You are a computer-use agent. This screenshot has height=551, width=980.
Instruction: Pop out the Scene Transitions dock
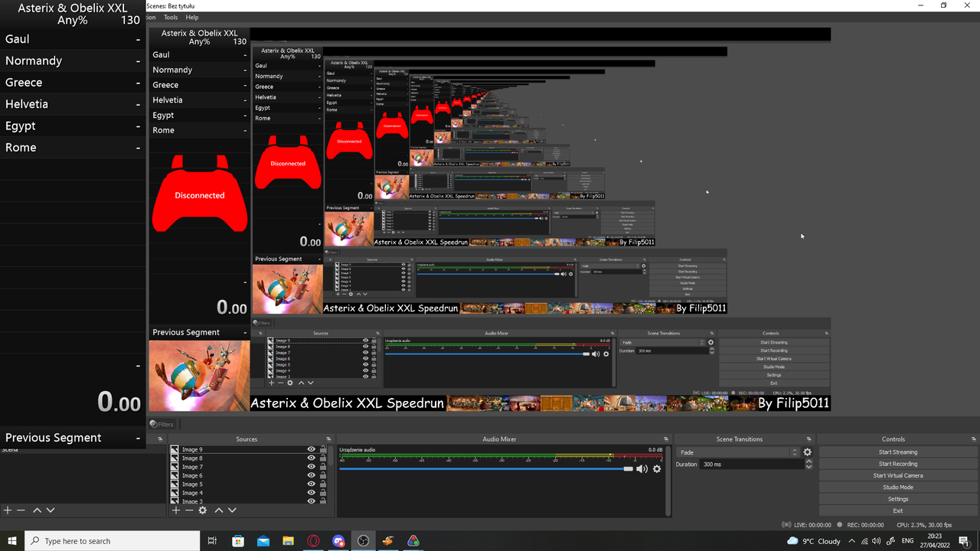pos(809,439)
